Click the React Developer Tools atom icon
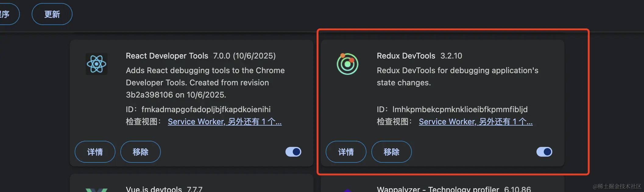Image resolution: width=644 pixels, height=192 pixels. [x=97, y=64]
